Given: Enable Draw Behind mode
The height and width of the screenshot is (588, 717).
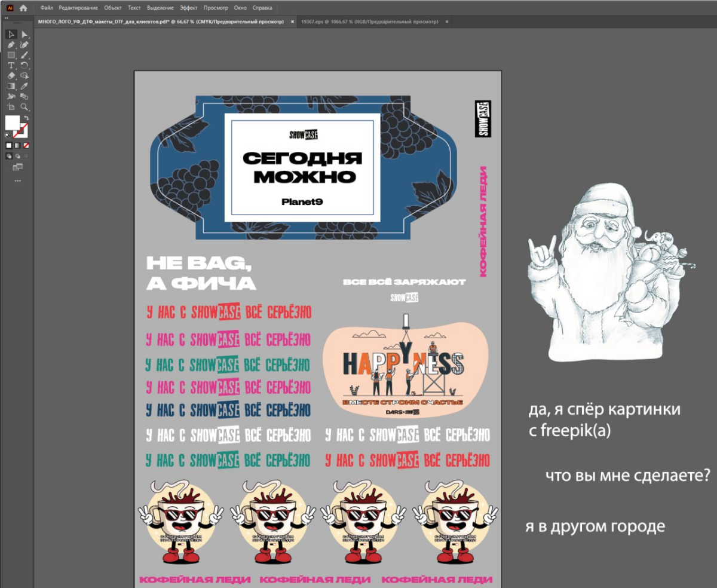Looking at the screenshot, I should click(x=17, y=156).
